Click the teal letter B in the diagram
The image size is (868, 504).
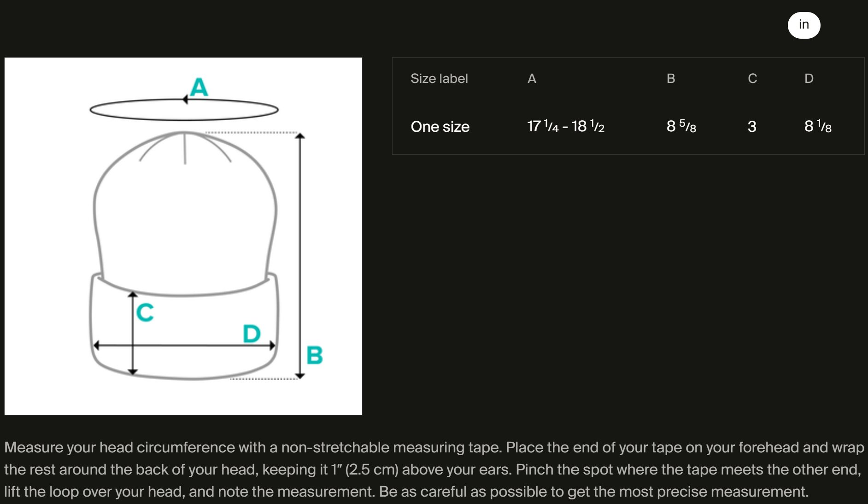pyautogui.click(x=315, y=355)
